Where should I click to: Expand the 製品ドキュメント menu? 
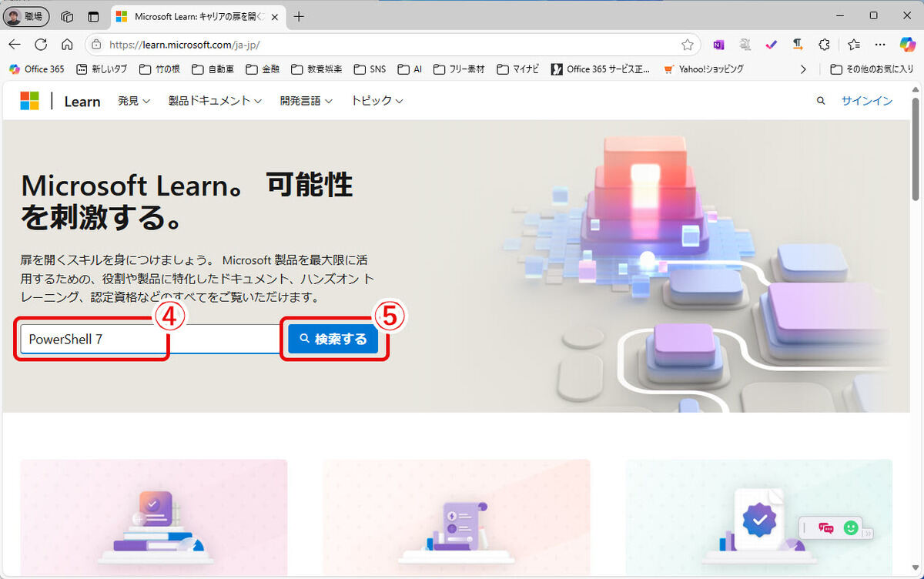pos(215,101)
